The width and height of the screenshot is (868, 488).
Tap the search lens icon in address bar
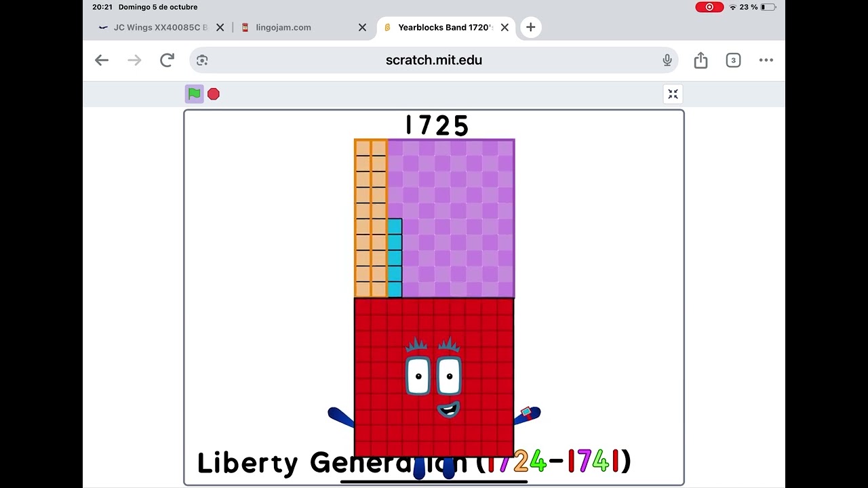pyautogui.click(x=201, y=60)
